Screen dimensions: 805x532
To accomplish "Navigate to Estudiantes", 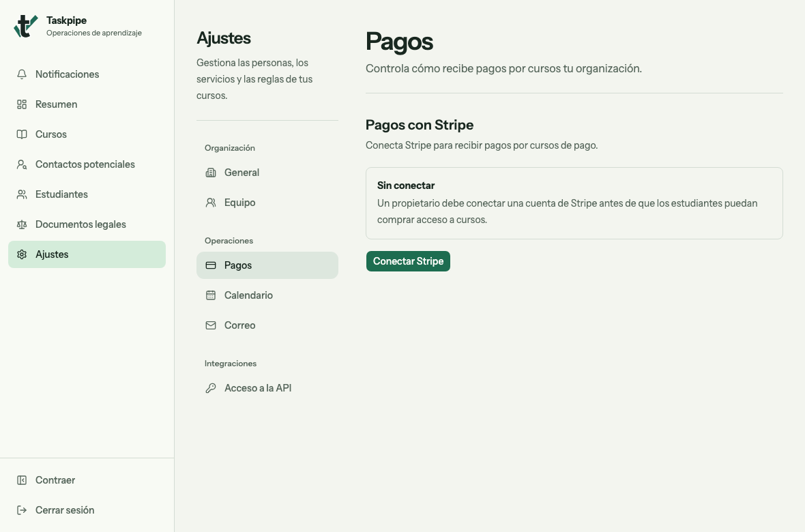I will pos(87,194).
